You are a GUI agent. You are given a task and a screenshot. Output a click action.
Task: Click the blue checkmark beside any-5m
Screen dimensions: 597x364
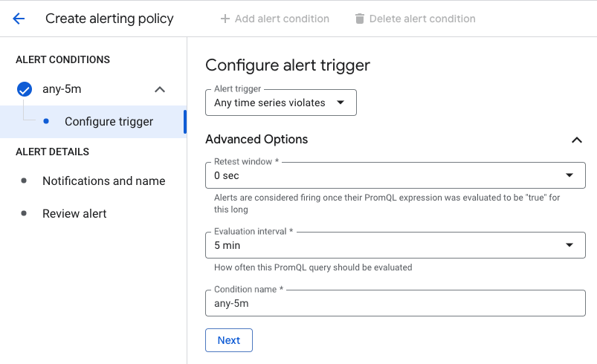25,89
